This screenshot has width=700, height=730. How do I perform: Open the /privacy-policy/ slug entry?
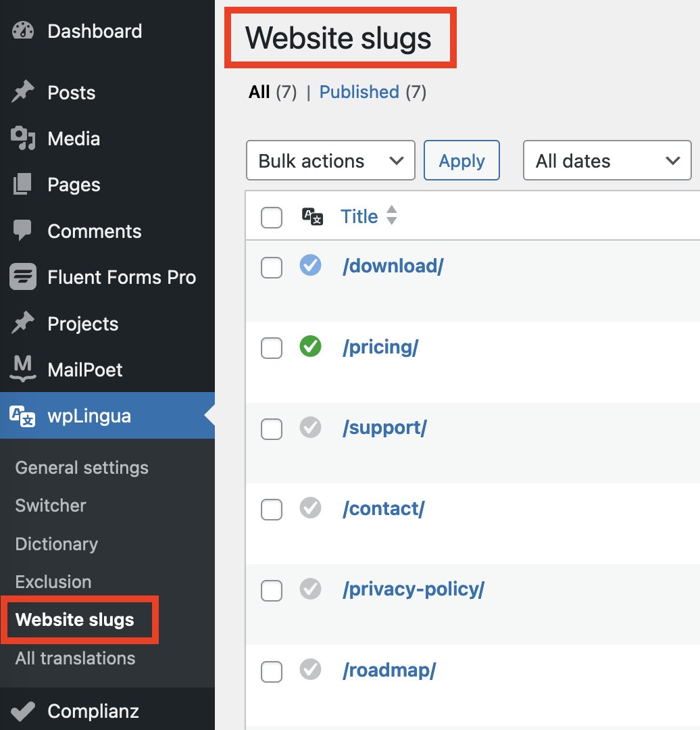[x=414, y=589]
